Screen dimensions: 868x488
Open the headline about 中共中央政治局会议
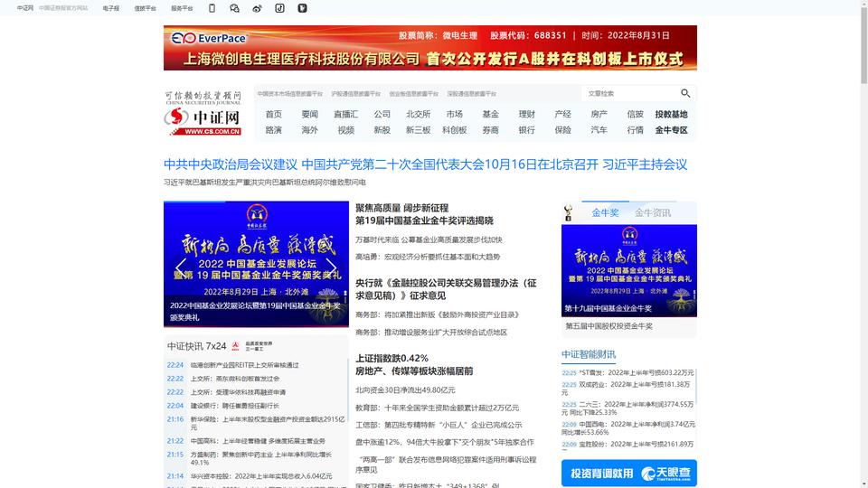click(x=425, y=164)
